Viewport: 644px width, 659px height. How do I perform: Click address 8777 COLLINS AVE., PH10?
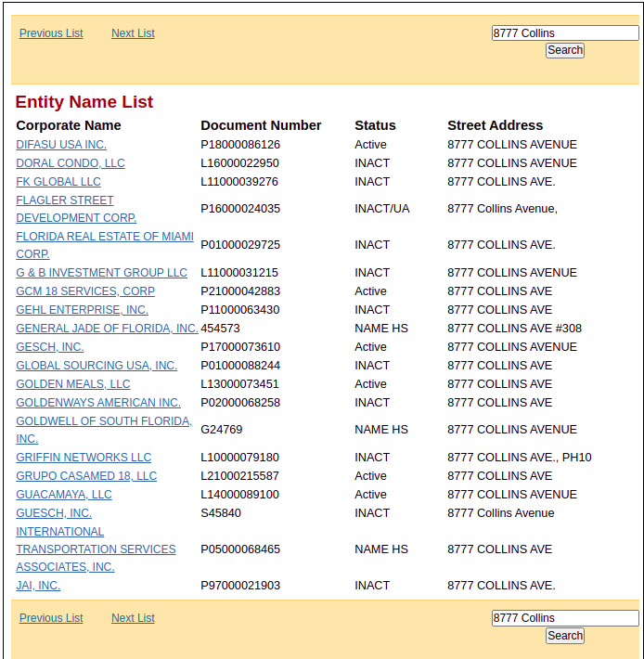coord(520,458)
